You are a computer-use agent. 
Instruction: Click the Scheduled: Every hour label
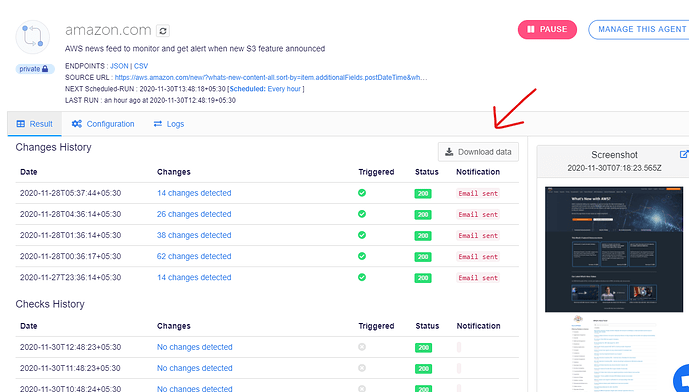(x=265, y=89)
